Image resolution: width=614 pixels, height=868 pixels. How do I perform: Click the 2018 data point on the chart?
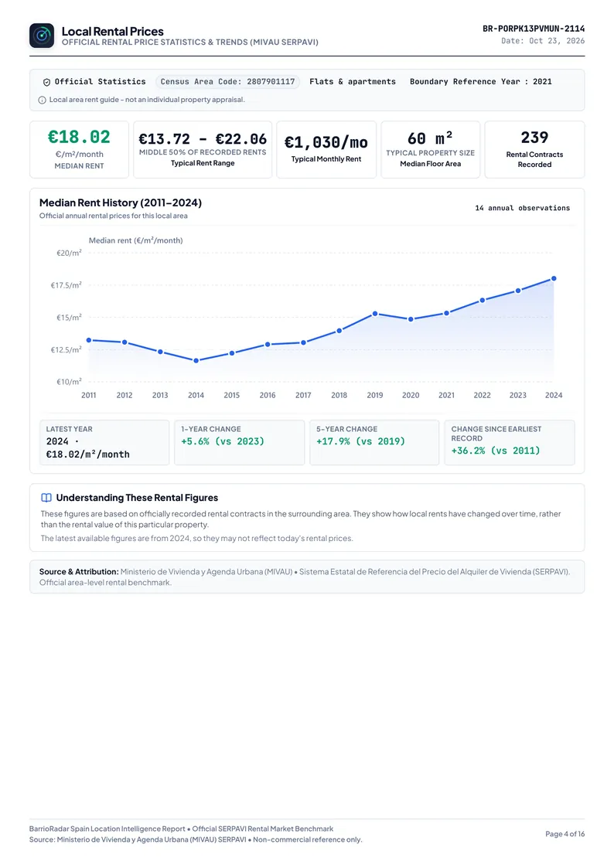coord(339,331)
